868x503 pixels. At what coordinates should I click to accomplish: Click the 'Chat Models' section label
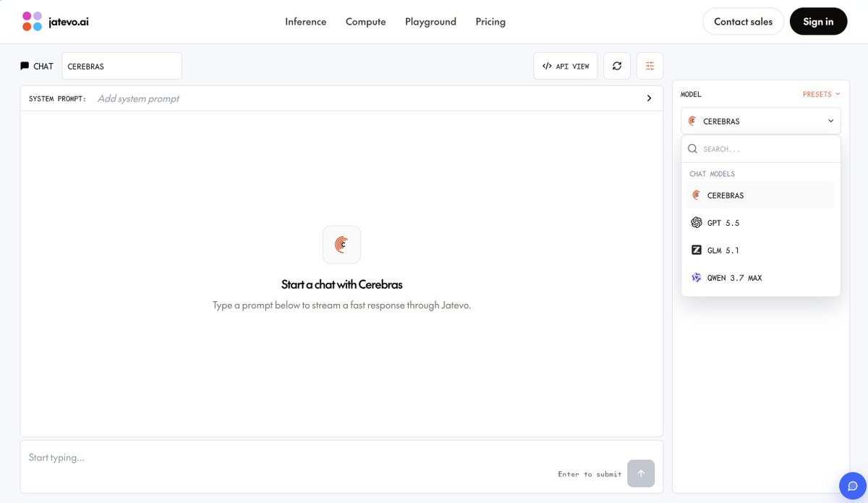point(712,174)
